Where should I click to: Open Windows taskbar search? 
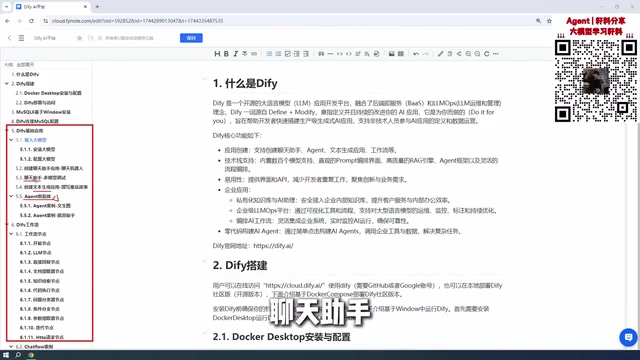pyautogui.click(x=18, y=355)
